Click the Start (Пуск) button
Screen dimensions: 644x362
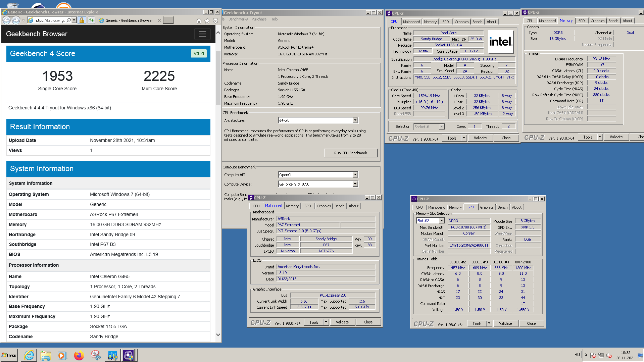(9, 355)
